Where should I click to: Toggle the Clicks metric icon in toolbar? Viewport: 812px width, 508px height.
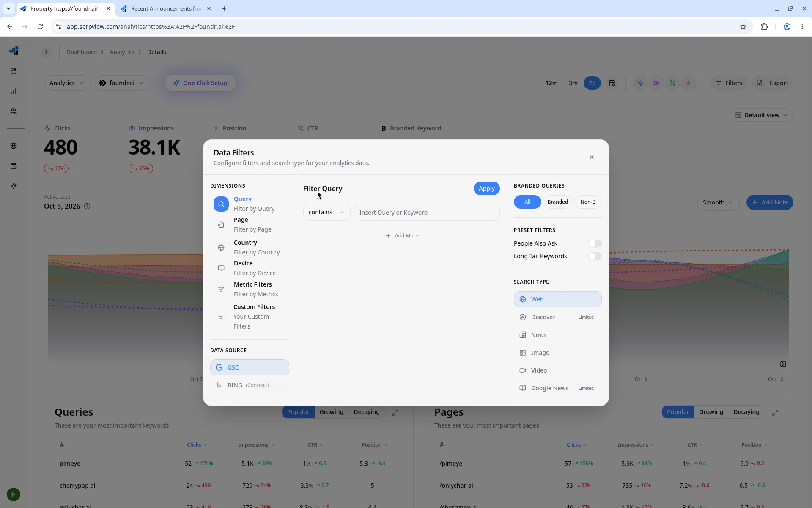pos(640,83)
